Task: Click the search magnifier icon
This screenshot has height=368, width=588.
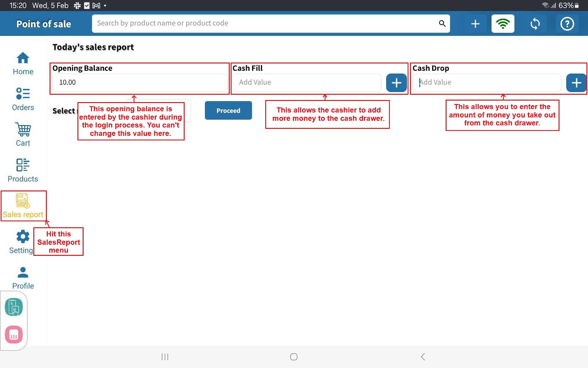Action: [442, 24]
